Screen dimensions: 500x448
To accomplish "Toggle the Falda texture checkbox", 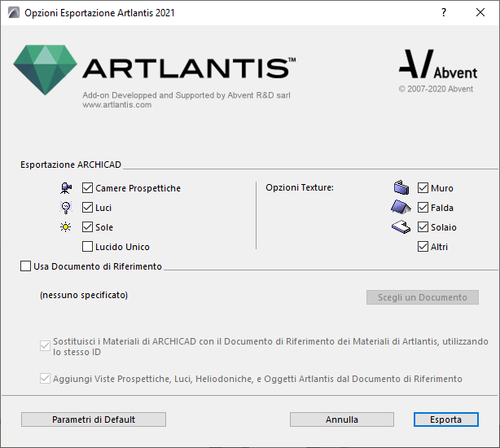I will 423,208.
